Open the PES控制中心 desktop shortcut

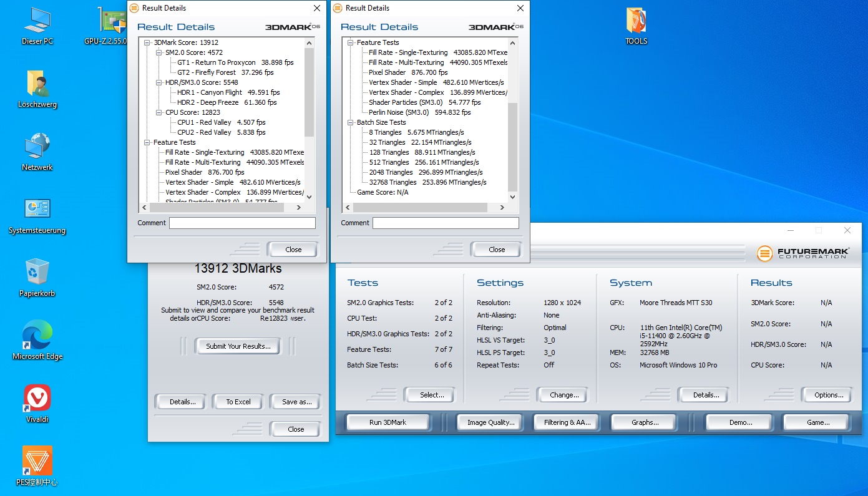tap(37, 467)
